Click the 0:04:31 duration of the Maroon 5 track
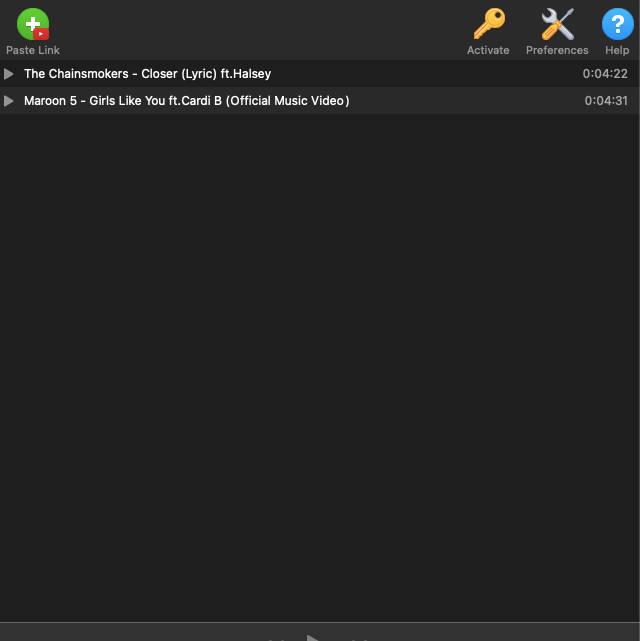This screenshot has width=640, height=641. point(605,101)
